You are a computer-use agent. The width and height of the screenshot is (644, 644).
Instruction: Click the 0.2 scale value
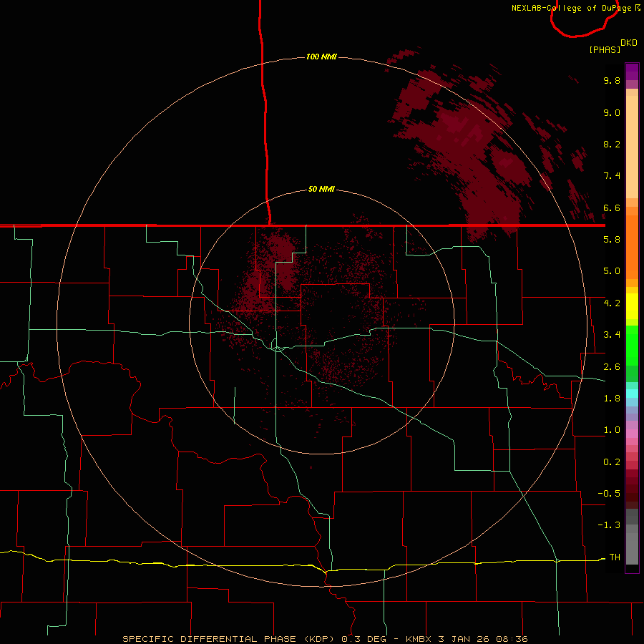(612, 462)
